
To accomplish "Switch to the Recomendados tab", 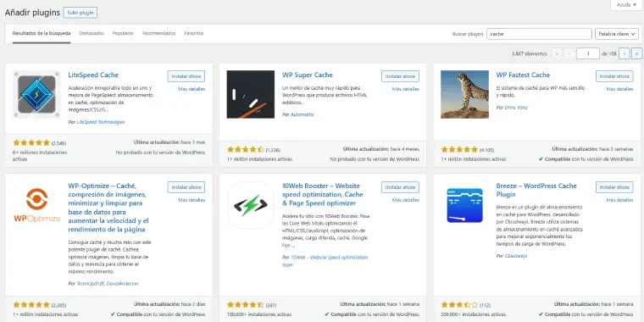I will 159,33.
